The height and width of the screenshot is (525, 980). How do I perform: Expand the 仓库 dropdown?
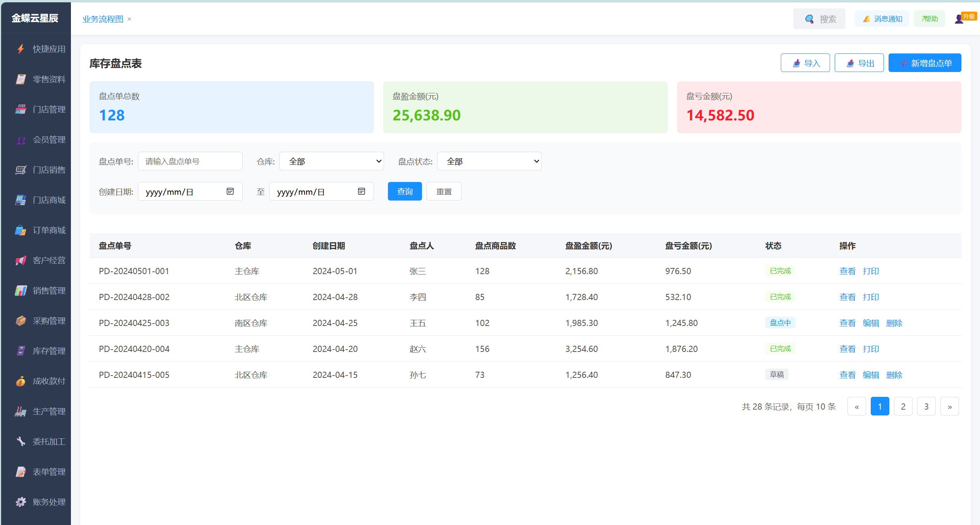331,161
